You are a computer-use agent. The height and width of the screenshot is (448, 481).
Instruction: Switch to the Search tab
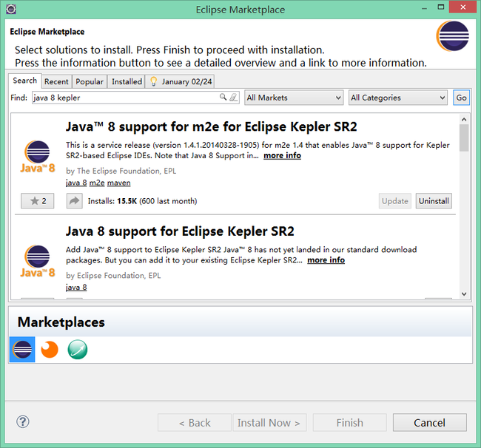point(25,81)
